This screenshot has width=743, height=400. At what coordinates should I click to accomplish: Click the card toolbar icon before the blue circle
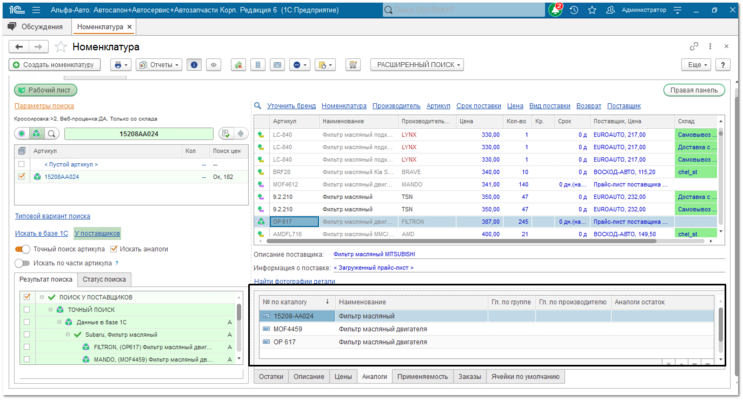click(x=277, y=65)
